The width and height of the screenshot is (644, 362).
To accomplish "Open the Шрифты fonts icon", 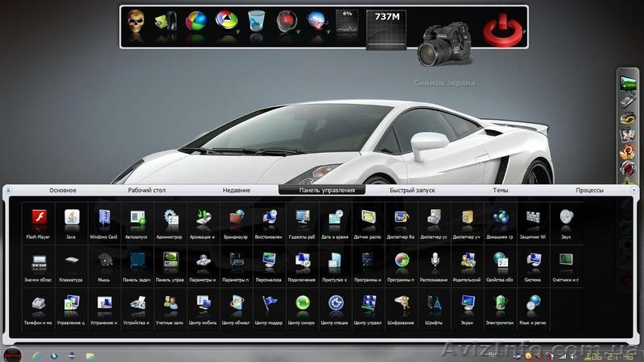I will point(434,304).
